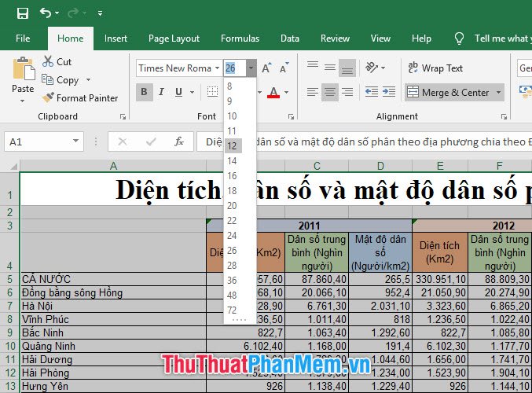Click the Enter checkmark in formula bar
Image resolution: width=532 pixels, height=393 pixels.
tap(151, 141)
